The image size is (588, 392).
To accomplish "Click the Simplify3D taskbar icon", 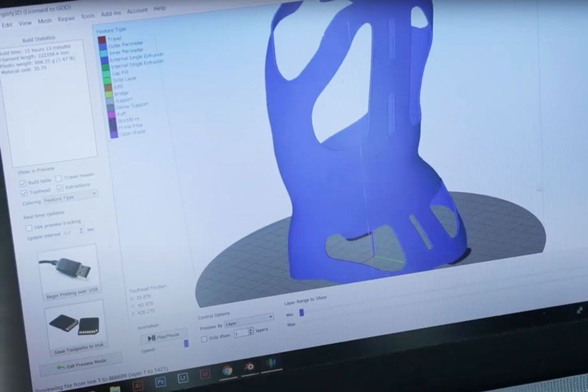I will (270, 363).
